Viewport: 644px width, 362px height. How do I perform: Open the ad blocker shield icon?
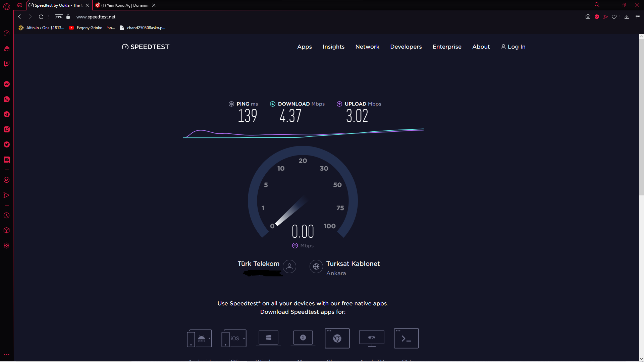point(597,17)
